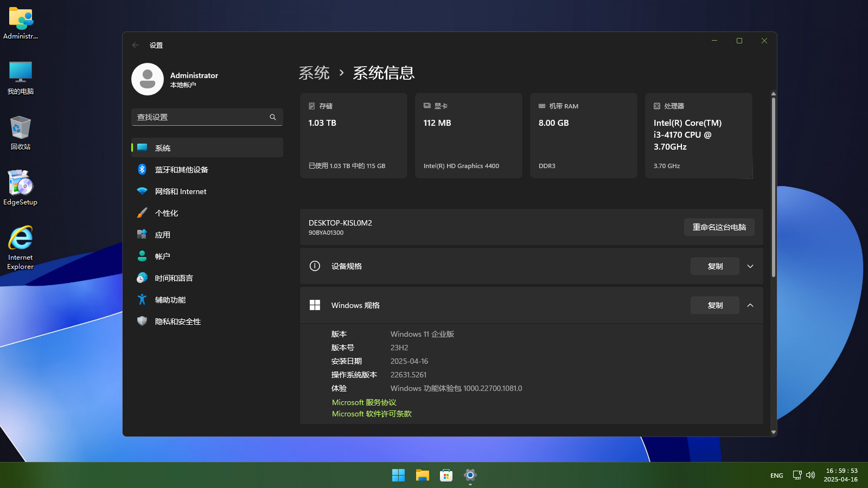Image resolution: width=868 pixels, height=488 pixels.
Task: Click the scrollbar down arrow
Action: 774,432
